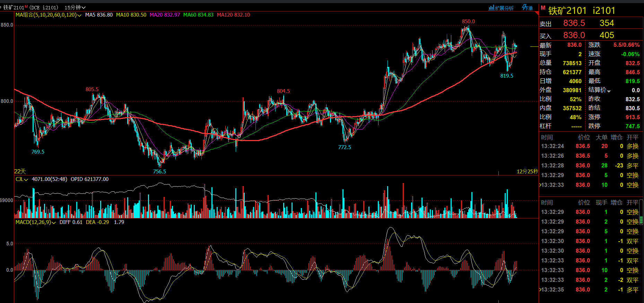Select the 现手 column header in lower list
Screen dimensions: 644x303
coord(601,202)
